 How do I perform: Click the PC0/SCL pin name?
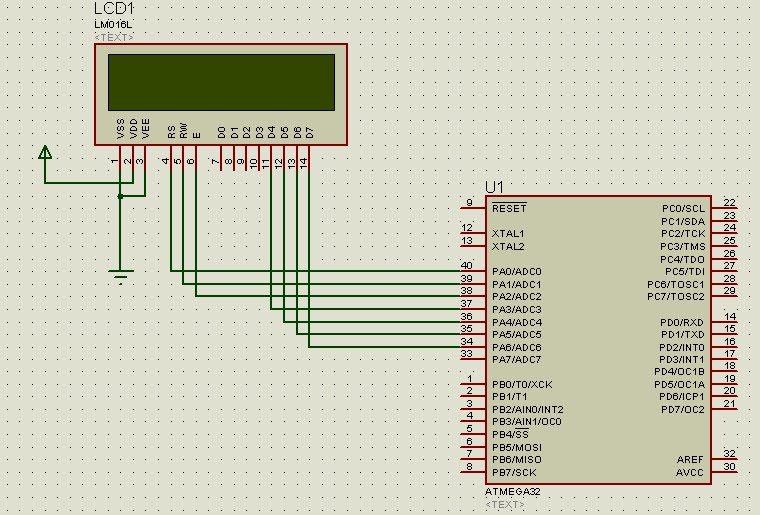pyautogui.click(x=683, y=208)
